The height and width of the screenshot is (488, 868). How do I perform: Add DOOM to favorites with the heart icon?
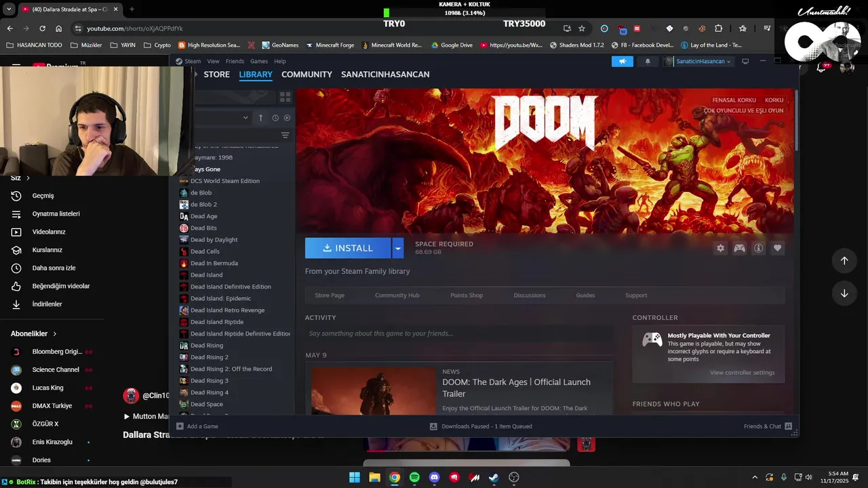(777, 248)
